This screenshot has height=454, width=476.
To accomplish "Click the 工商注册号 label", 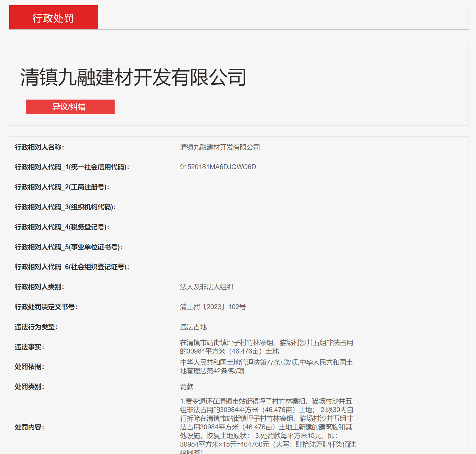I will pyautogui.click(x=62, y=187).
